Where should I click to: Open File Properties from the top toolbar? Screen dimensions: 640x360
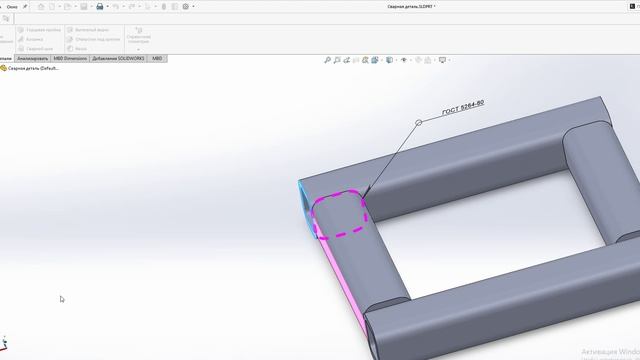(175, 7)
